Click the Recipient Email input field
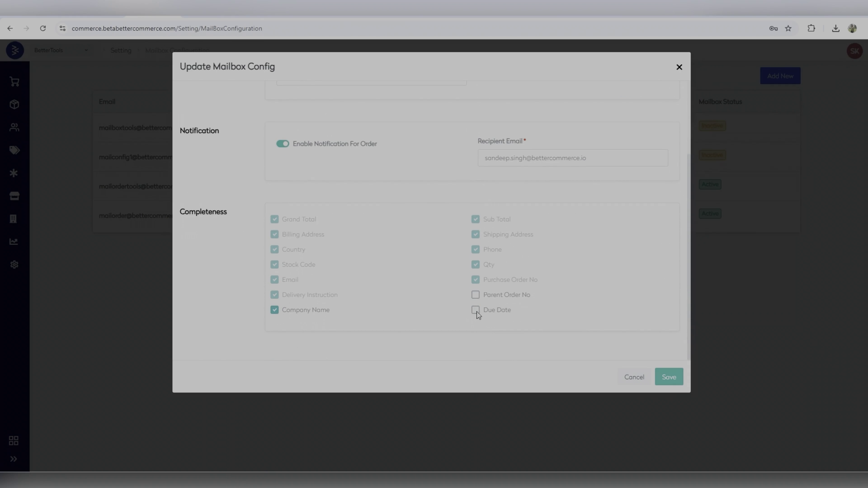Screen dimensions: 868x488 (573, 158)
